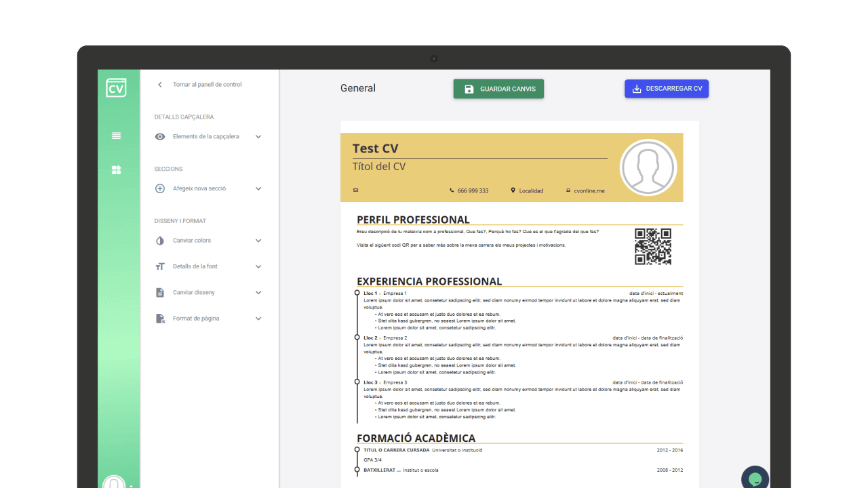Click the CV logo icon in sidebar
This screenshot has height=488, width=868.
[116, 87]
